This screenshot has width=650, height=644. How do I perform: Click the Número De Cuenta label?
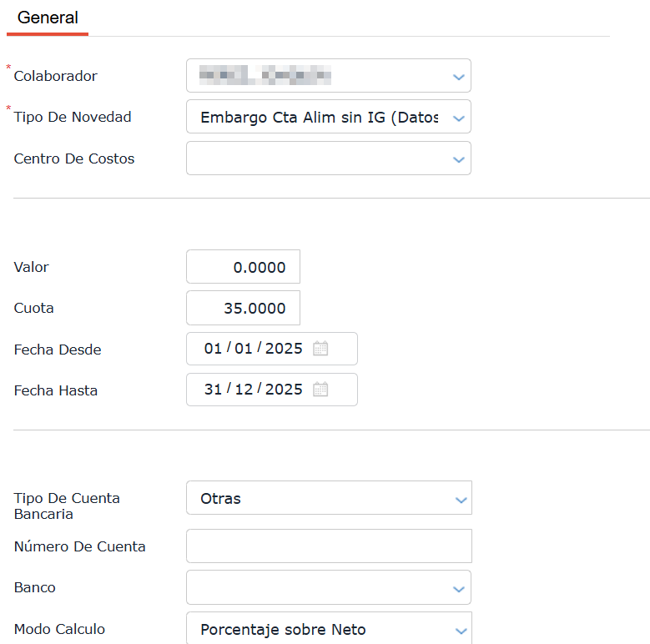coord(80,547)
